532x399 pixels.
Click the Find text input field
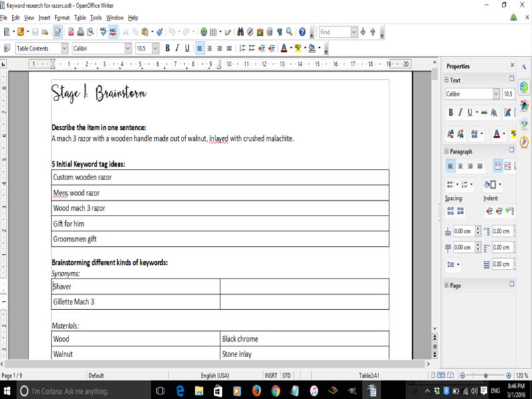coord(335,32)
